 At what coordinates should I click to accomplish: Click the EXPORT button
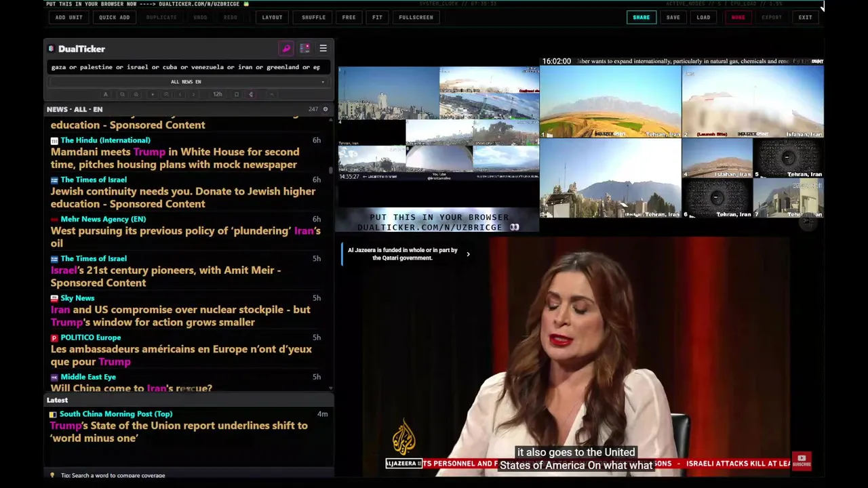(772, 17)
